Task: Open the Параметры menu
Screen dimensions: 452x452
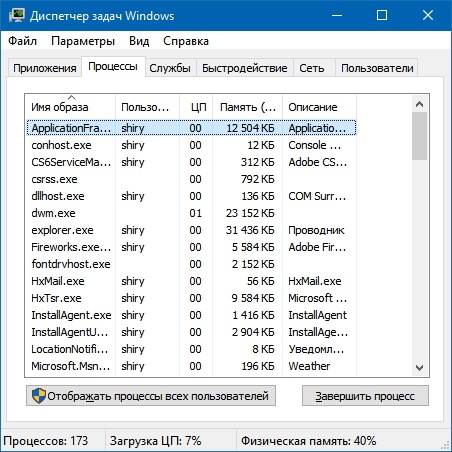Action: (83, 41)
